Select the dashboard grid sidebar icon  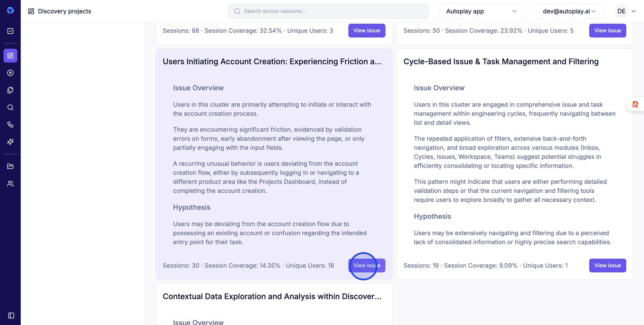tap(10, 56)
